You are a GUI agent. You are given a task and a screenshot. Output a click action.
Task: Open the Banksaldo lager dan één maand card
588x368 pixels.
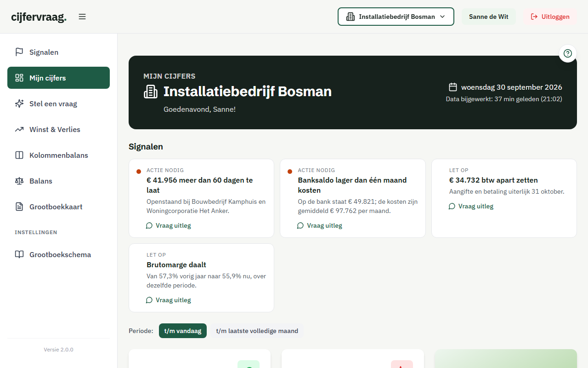click(353, 198)
